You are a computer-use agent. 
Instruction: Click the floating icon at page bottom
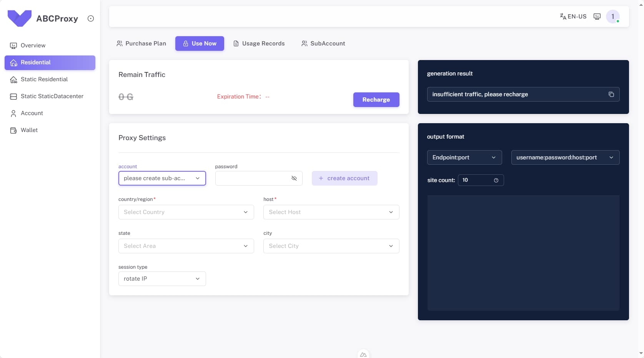tap(363, 354)
